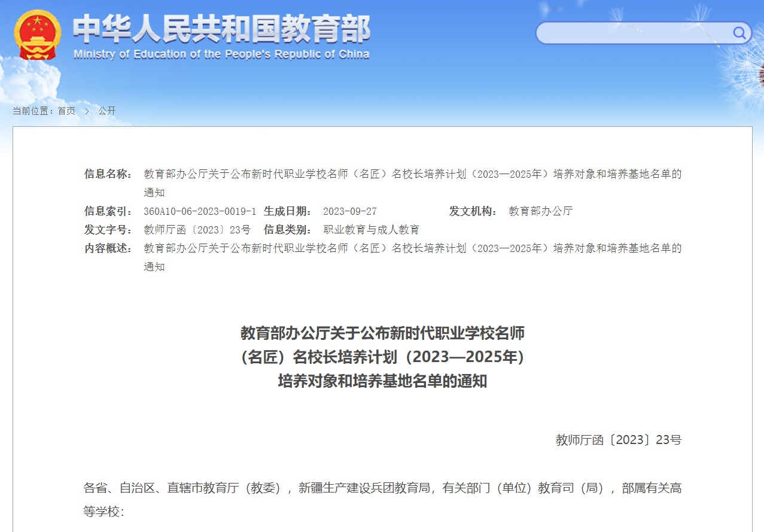764x532 pixels.
Task: Select the 内容概述 label
Action: tap(108, 248)
